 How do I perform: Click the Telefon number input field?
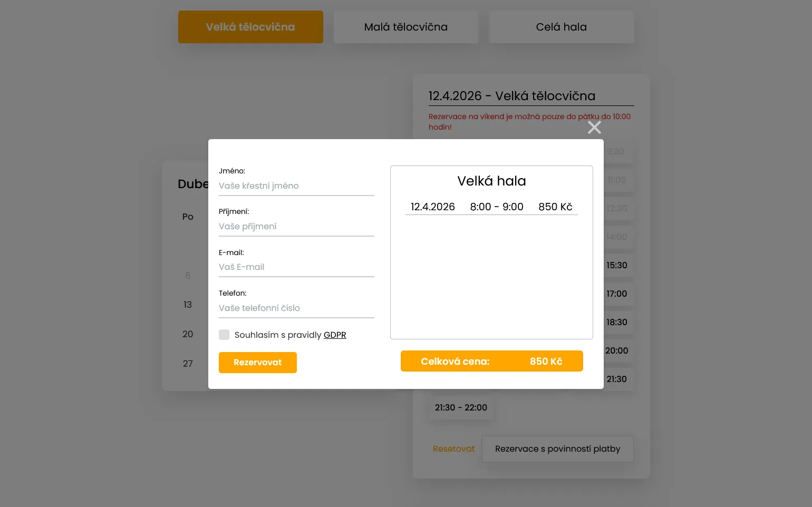point(296,308)
